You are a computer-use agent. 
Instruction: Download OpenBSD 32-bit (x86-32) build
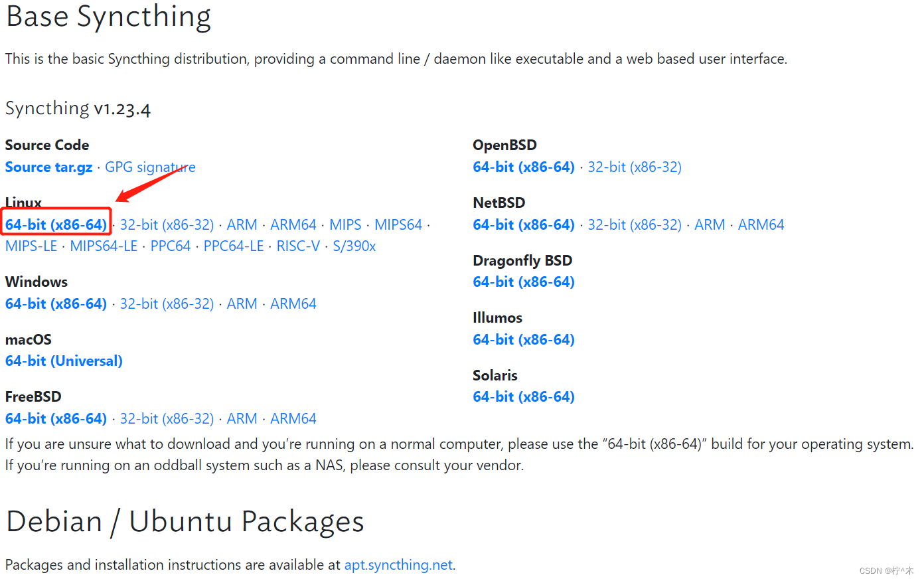[635, 167]
